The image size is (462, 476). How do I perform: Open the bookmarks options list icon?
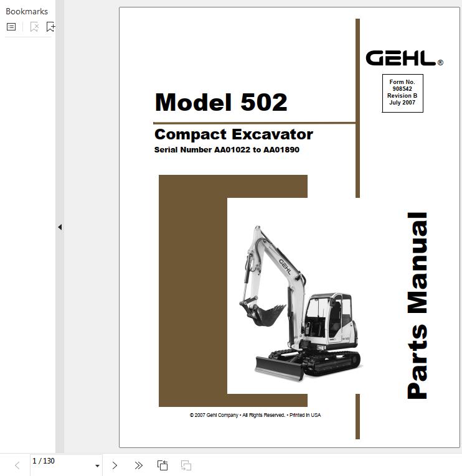click(11, 27)
